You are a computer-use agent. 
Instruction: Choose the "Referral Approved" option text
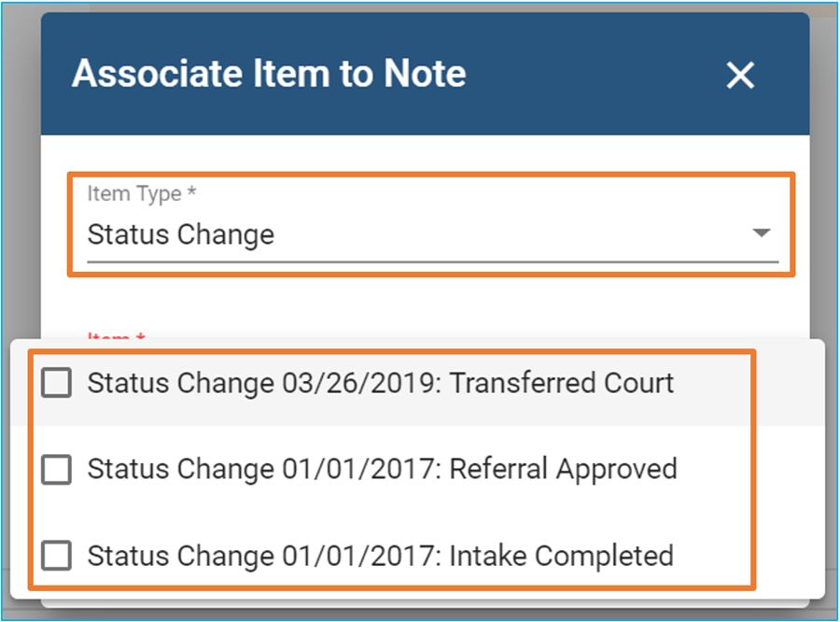(563, 469)
